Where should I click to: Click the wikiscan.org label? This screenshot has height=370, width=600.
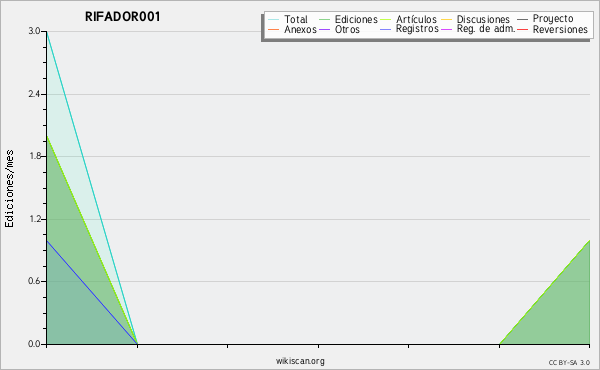(300, 361)
